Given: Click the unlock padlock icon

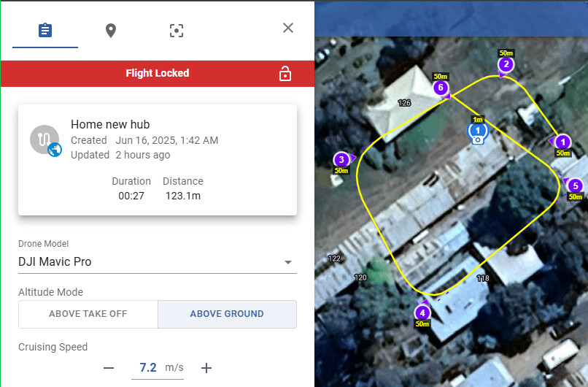Looking at the screenshot, I should tap(285, 74).
